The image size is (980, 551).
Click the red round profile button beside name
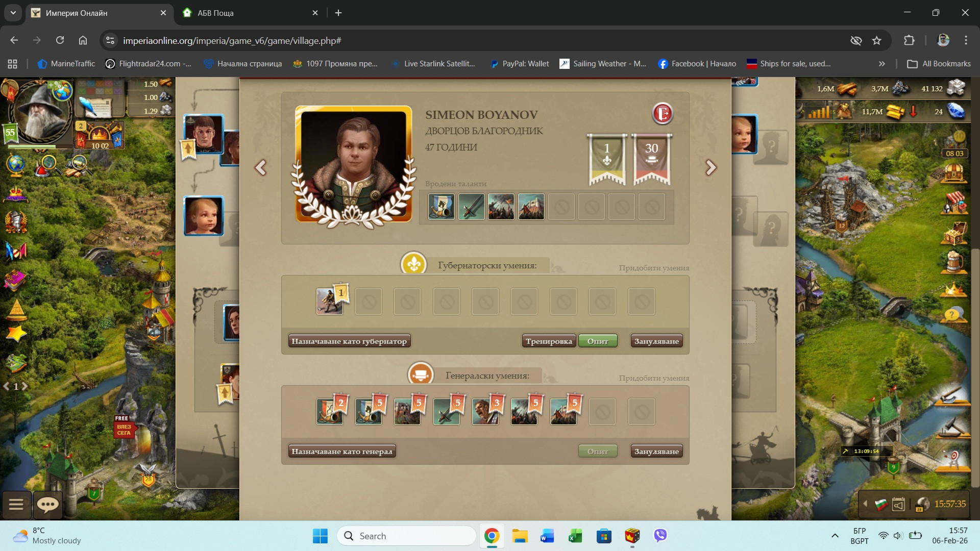pos(663,113)
